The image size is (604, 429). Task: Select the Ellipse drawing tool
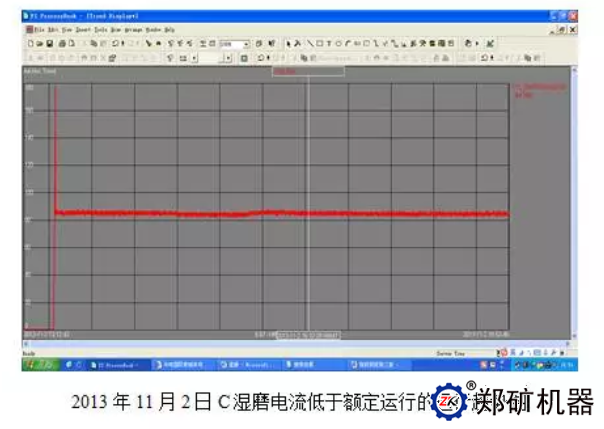338,44
